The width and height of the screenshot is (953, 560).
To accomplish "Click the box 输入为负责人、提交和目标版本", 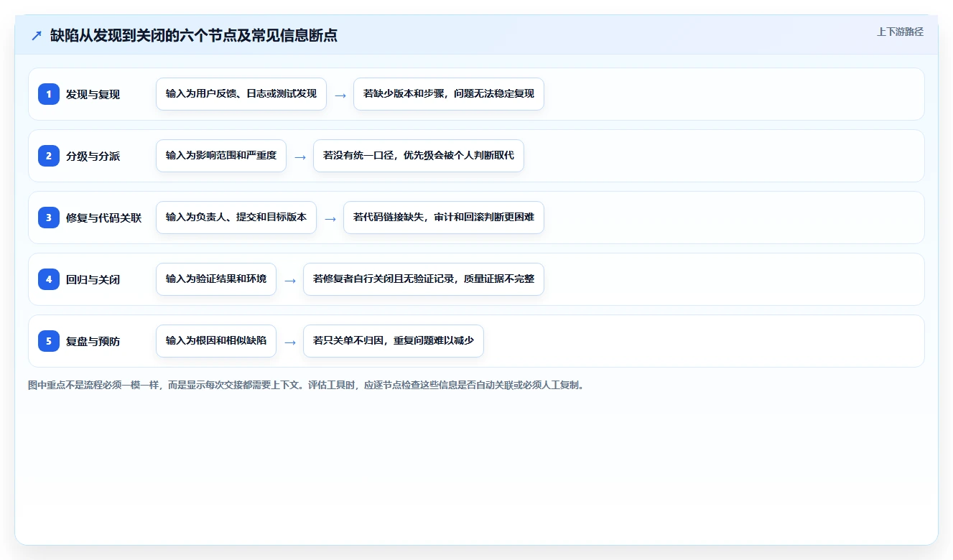I will pos(236,218).
